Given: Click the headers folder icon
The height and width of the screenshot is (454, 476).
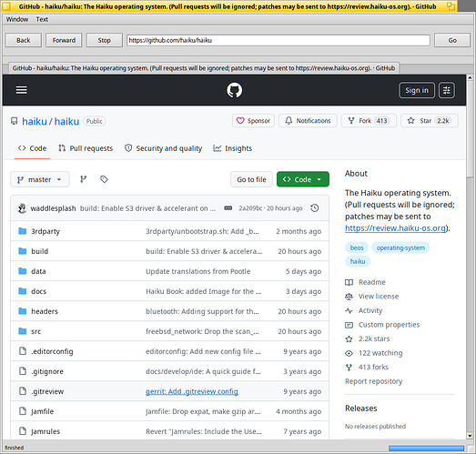Looking at the screenshot, I should tap(23, 311).
